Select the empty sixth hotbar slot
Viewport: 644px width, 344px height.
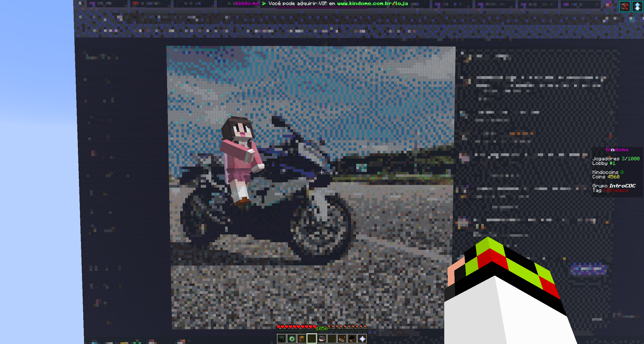[x=332, y=339]
